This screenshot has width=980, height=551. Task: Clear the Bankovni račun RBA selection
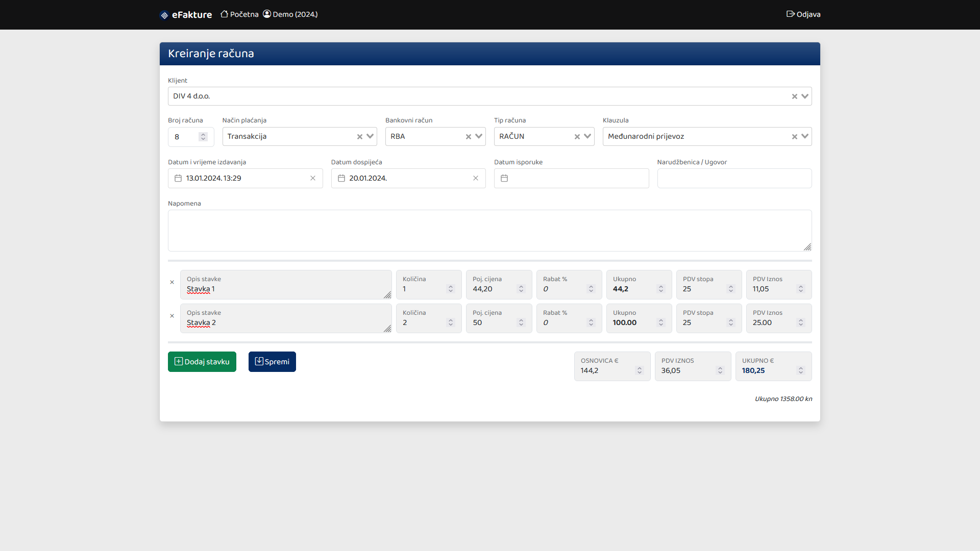coord(468,137)
